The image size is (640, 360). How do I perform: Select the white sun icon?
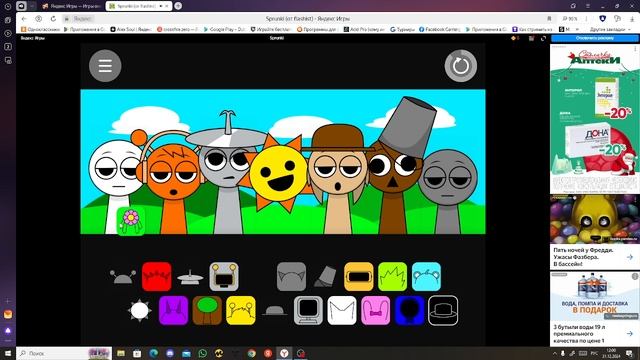point(140,311)
